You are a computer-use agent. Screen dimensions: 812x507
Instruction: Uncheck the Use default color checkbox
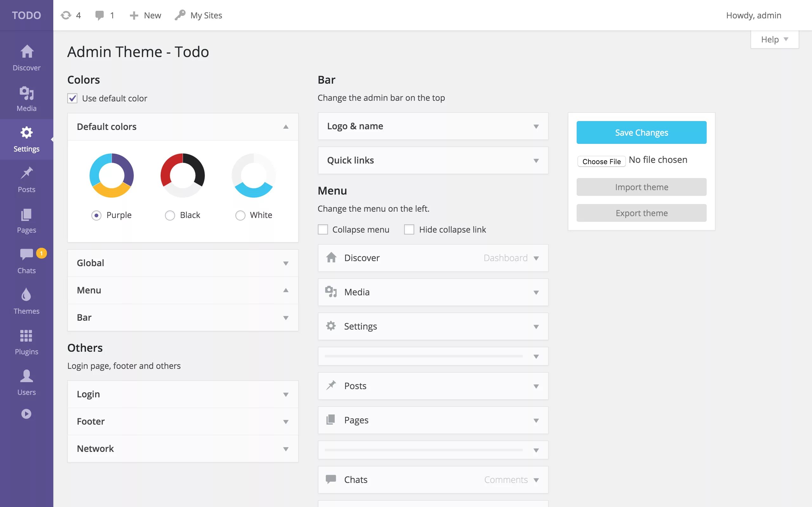tap(72, 98)
